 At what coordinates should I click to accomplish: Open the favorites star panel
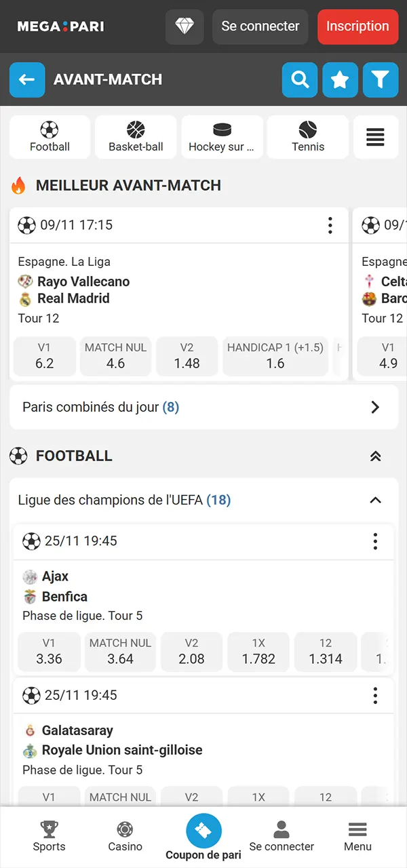click(x=340, y=79)
